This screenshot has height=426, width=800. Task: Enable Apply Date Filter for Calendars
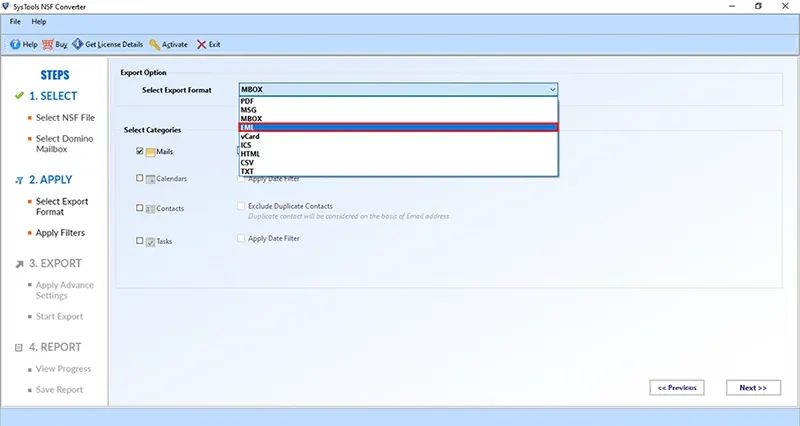(241, 179)
